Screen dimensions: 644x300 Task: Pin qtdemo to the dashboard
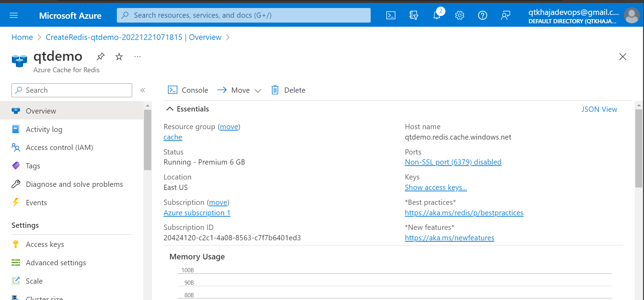(100, 56)
